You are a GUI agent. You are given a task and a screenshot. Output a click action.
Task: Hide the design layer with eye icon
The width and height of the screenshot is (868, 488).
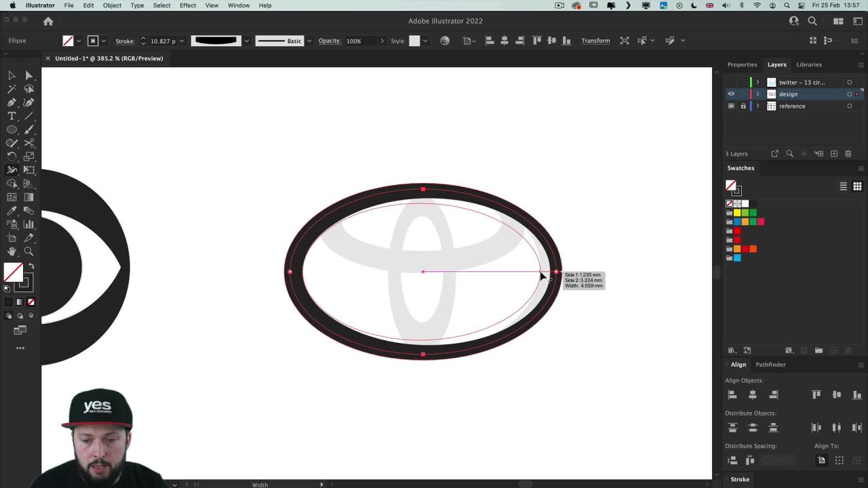(731, 94)
